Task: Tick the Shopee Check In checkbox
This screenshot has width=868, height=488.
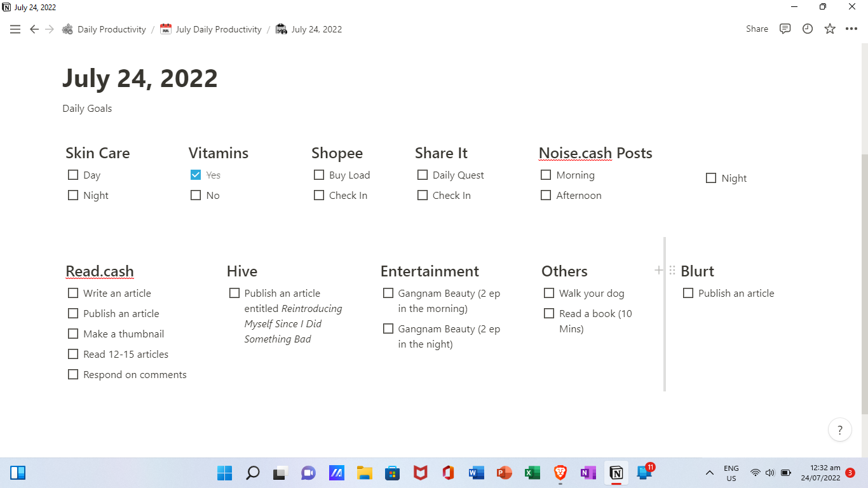Action: pos(319,195)
